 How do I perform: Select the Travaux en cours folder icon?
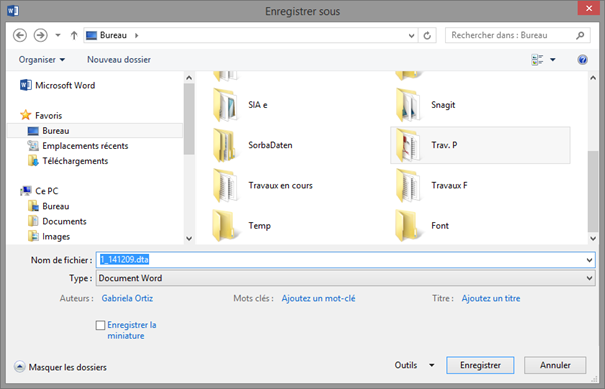[x=225, y=186]
